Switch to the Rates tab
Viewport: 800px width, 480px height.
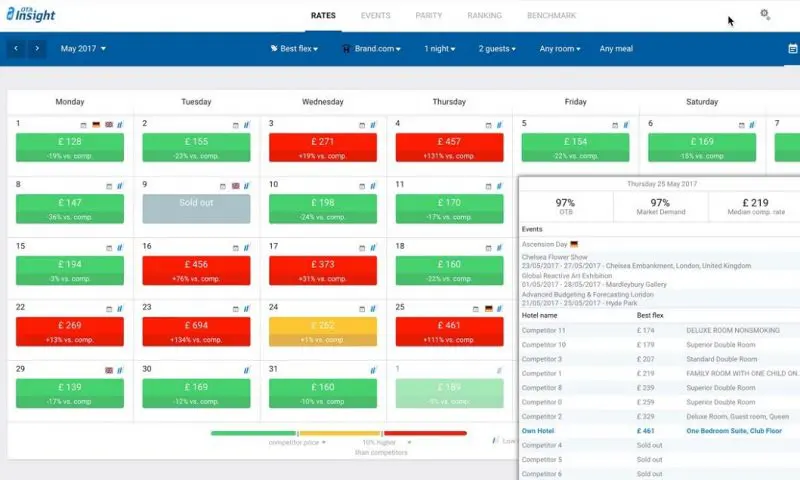323,15
